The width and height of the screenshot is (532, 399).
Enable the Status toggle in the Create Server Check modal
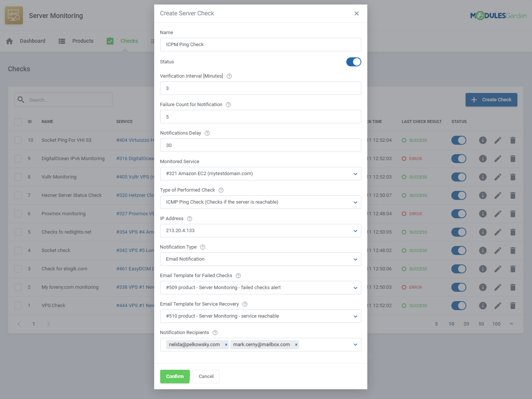click(x=353, y=62)
